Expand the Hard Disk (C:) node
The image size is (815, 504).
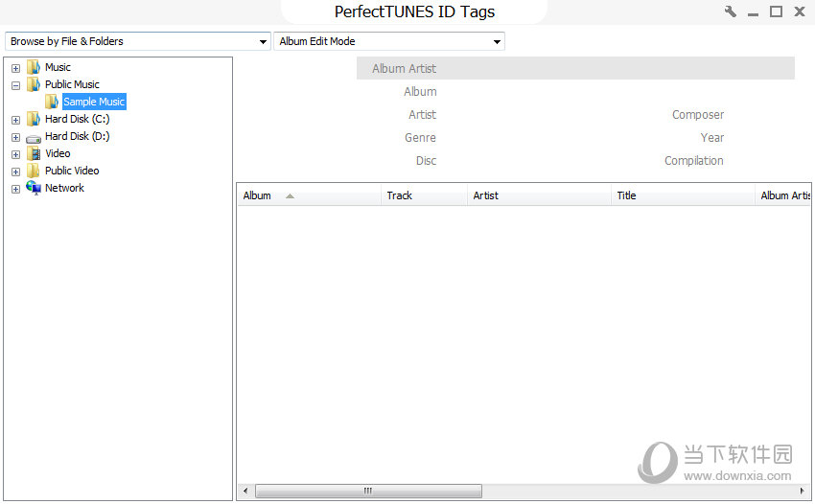click(x=15, y=120)
